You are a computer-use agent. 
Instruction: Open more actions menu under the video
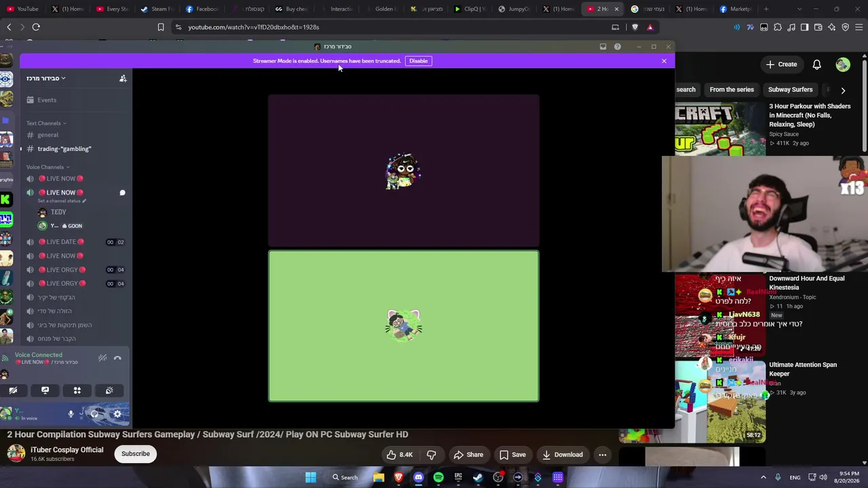pyautogui.click(x=602, y=455)
